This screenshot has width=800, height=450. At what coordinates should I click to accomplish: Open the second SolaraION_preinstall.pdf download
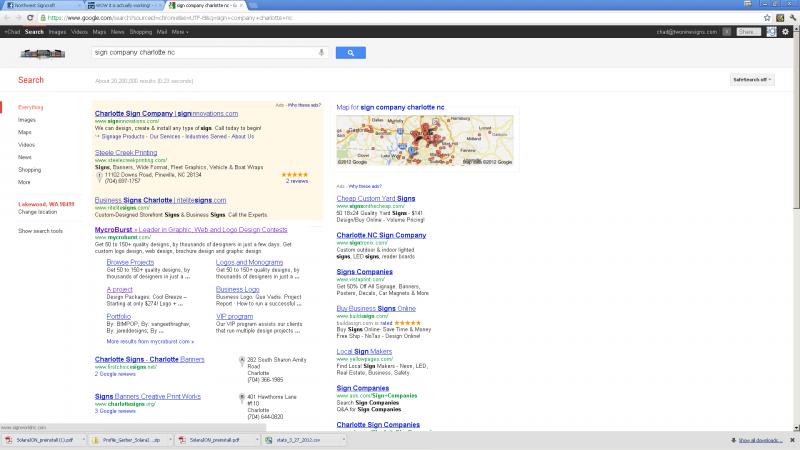coord(214,440)
